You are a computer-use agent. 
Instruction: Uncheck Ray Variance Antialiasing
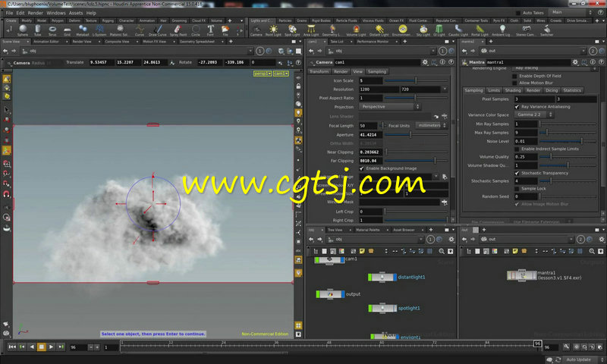[x=517, y=107]
